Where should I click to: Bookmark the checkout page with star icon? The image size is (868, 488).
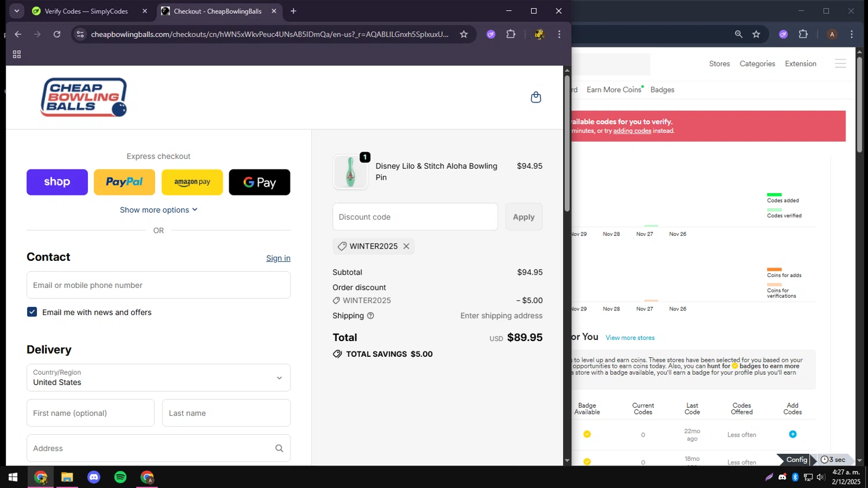coord(464,34)
